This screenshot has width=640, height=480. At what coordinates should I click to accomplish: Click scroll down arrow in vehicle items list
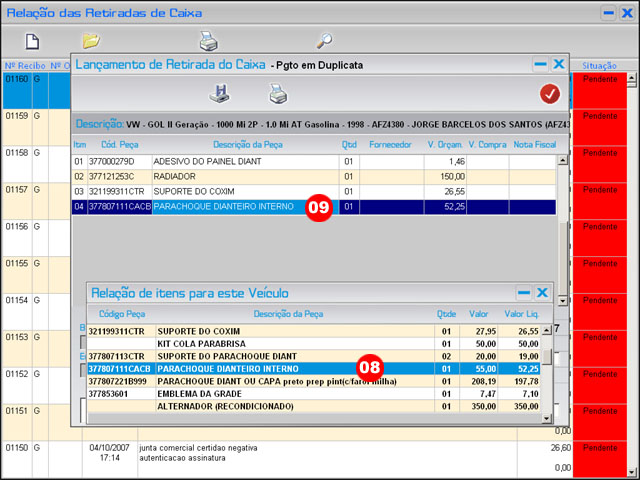[546, 418]
